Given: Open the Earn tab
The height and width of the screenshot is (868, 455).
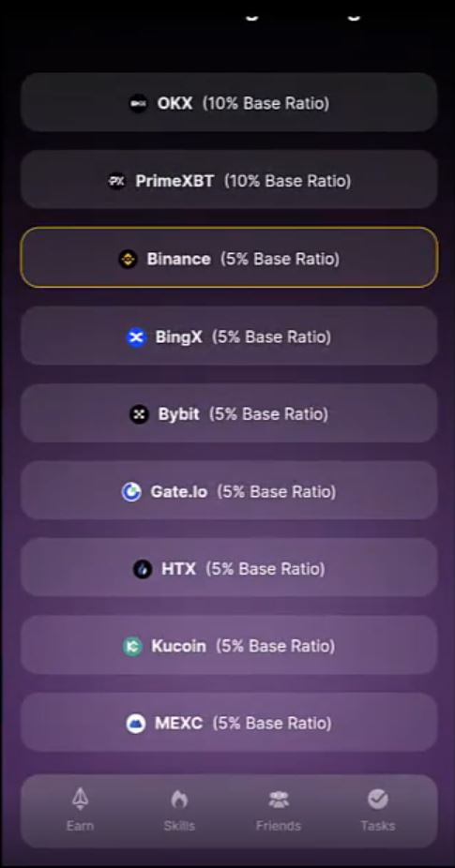Looking at the screenshot, I should (81, 811).
